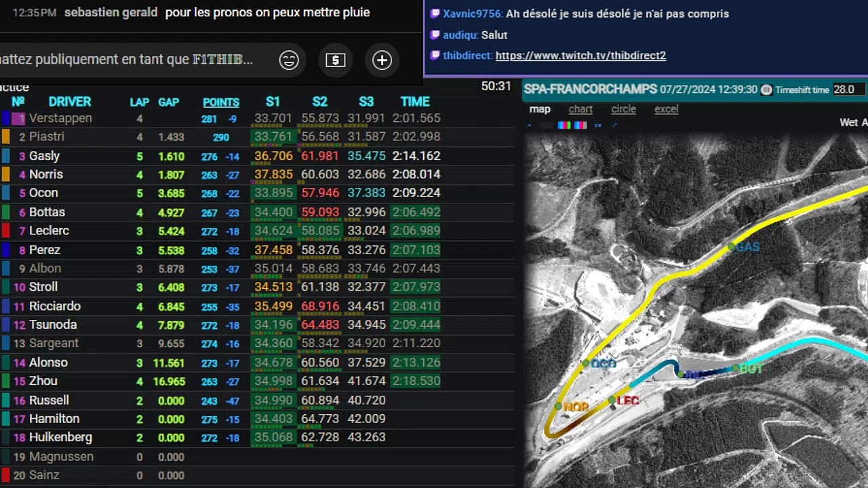Select the Bottas driver name

tap(47, 212)
